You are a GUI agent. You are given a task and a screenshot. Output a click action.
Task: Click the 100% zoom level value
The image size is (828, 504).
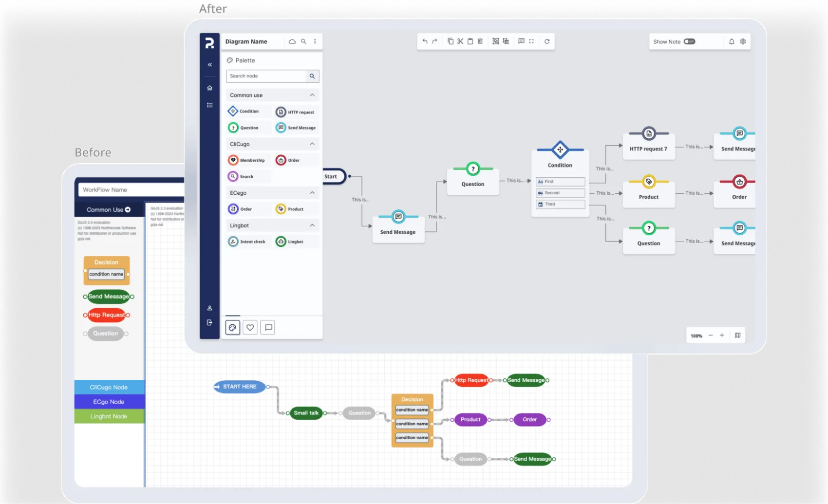coord(696,336)
